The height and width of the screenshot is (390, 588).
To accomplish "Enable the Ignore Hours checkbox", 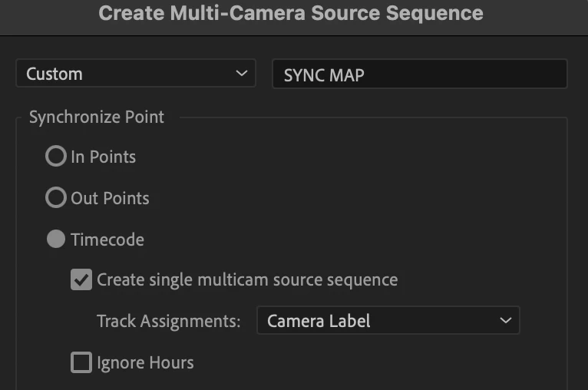I will 81,362.
